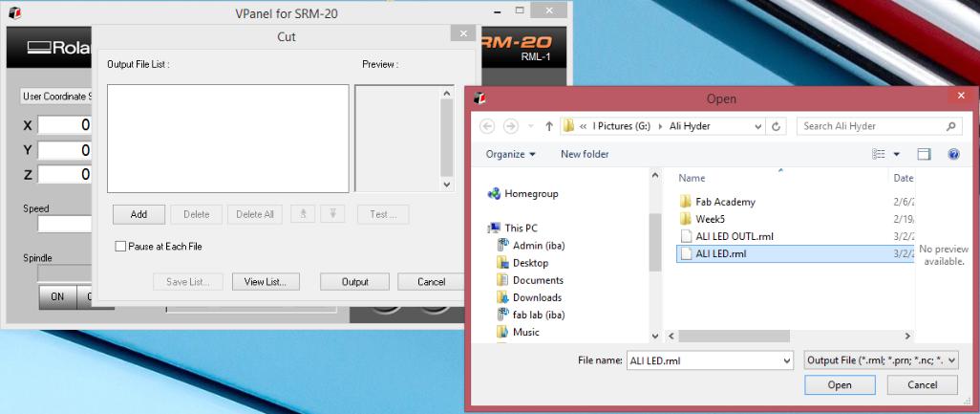This screenshot has height=414, width=980.
Task: Select ALI LED.rml file
Action: pos(794,254)
